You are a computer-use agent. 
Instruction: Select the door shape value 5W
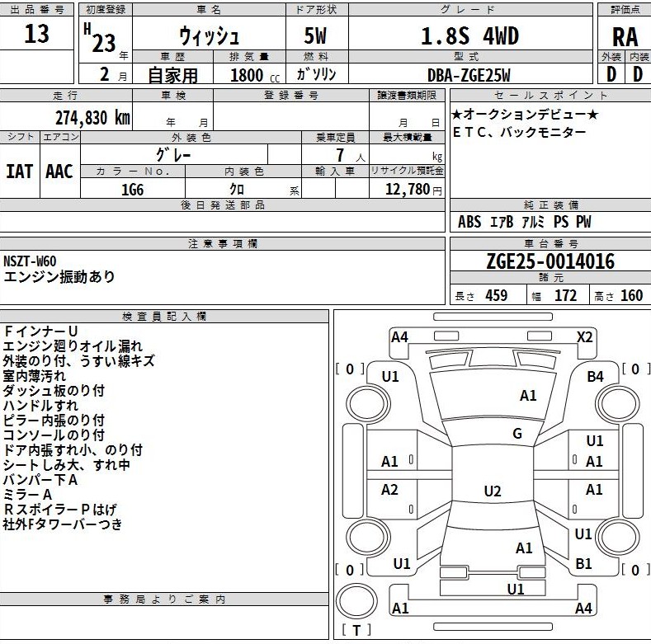point(315,35)
